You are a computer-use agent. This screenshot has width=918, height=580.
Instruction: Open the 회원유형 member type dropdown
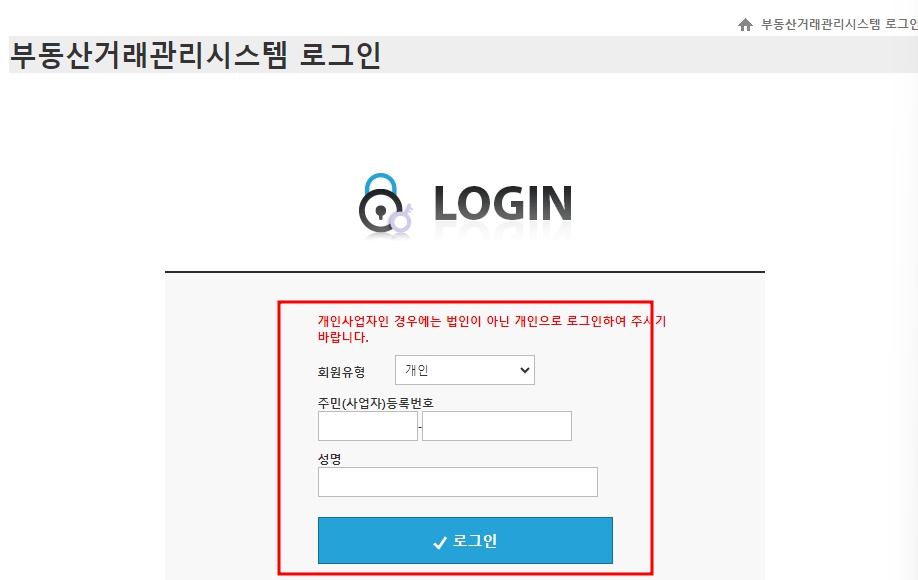coord(465,370)
